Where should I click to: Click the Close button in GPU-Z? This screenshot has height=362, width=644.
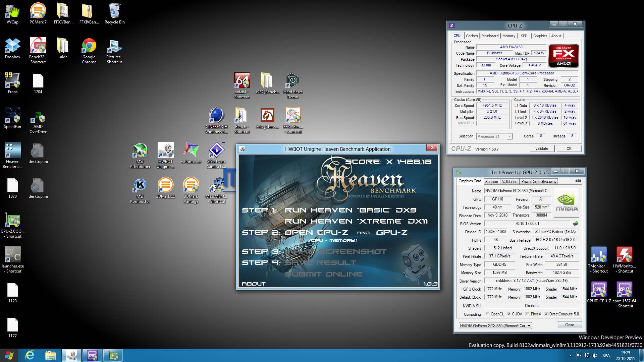click(x=570, y=325)
